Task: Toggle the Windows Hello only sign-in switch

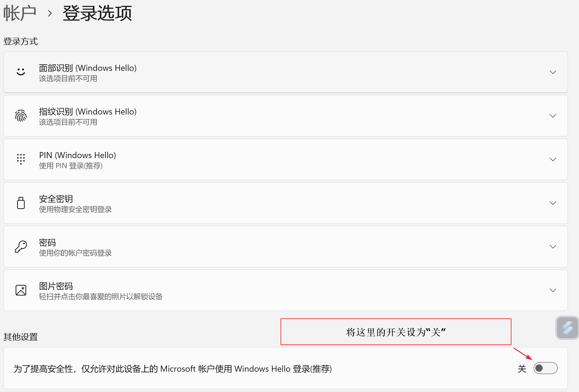Action: click(x=545, y=368)
